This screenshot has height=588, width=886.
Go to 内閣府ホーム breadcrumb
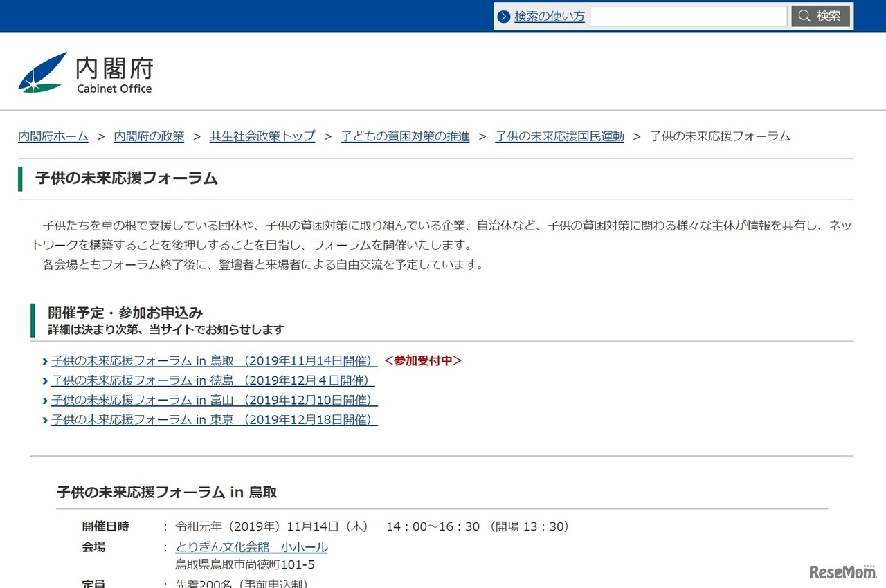(x=53, y=136)
